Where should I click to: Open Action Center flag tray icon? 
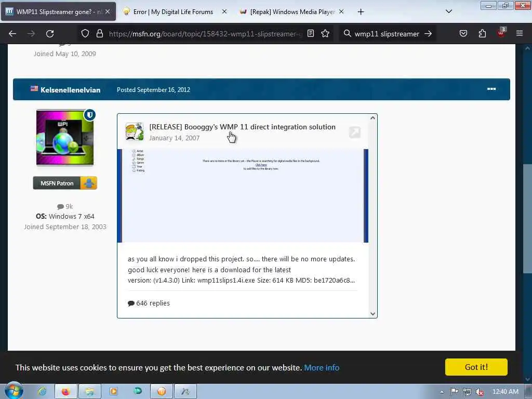tap(454, 392)
